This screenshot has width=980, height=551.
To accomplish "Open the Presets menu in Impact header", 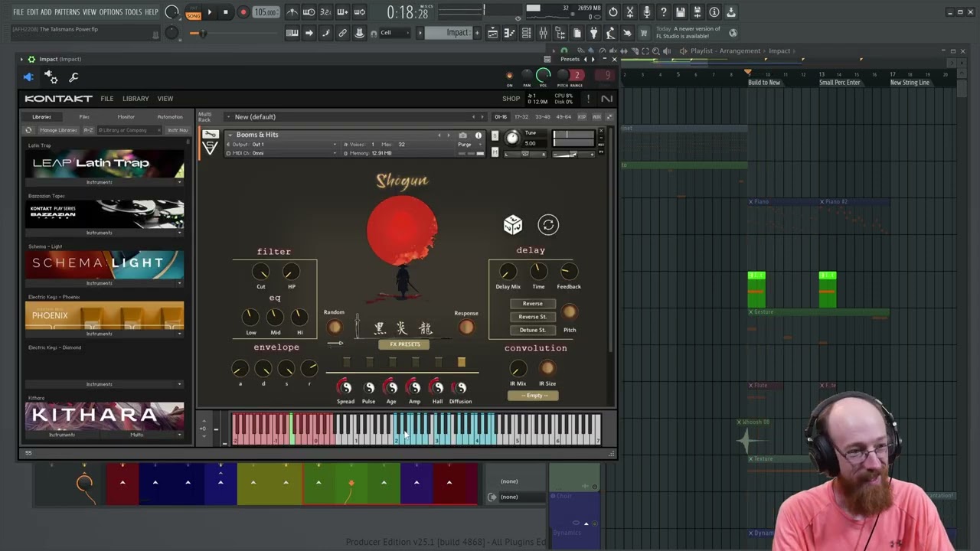I will tap(570, 59).
